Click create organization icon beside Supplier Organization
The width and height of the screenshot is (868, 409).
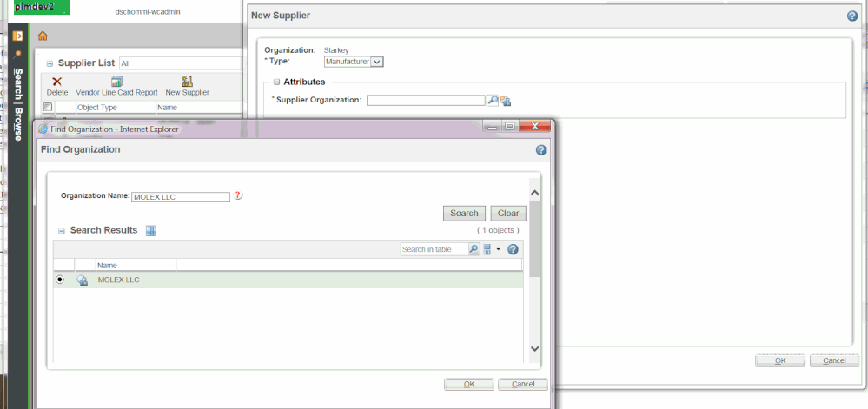[506, 100]
